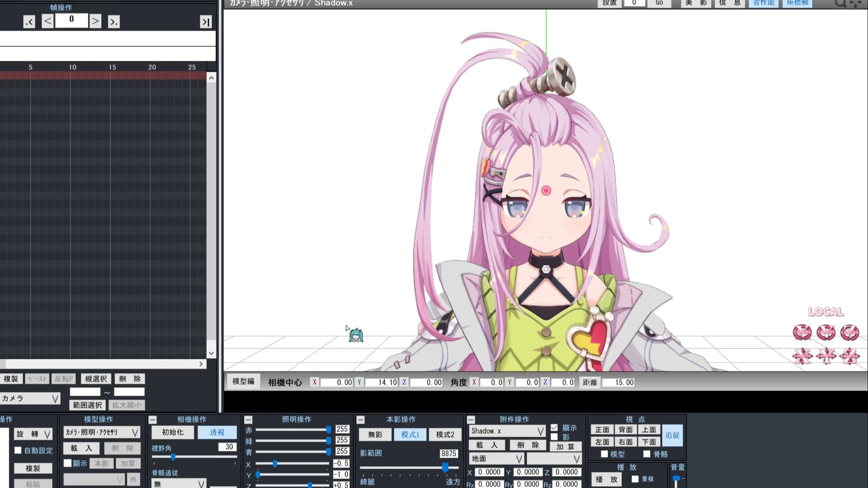Collapse the 照明操作 lighting panel

pyautogui.click(x=248, y=420)
